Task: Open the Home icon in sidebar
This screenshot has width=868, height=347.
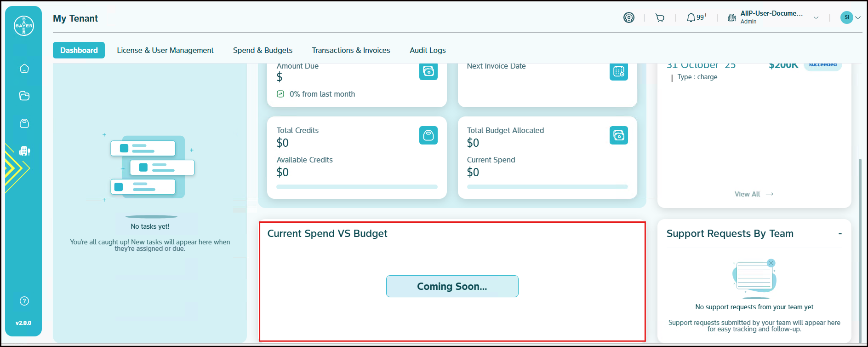Action: tap(24, 69)
